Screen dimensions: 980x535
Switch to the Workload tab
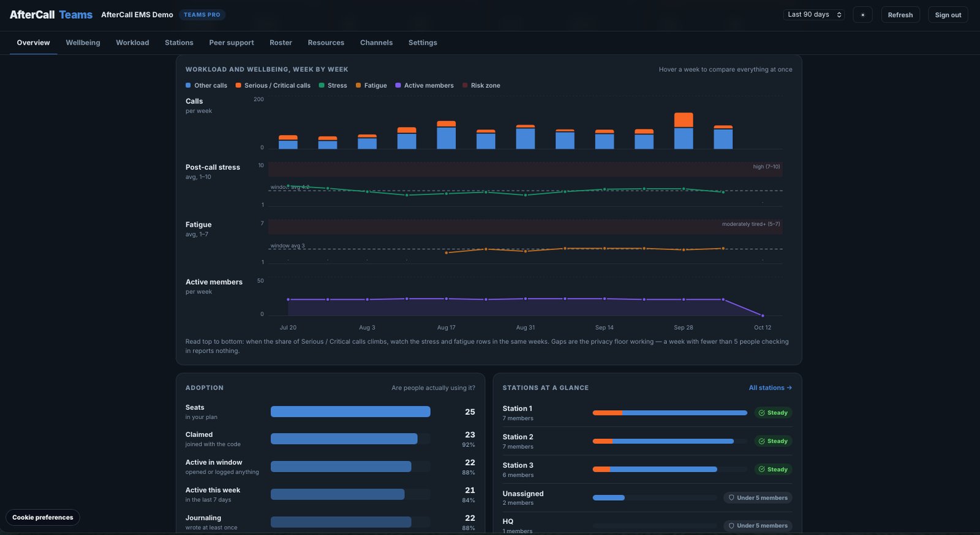tap(132, 42)
